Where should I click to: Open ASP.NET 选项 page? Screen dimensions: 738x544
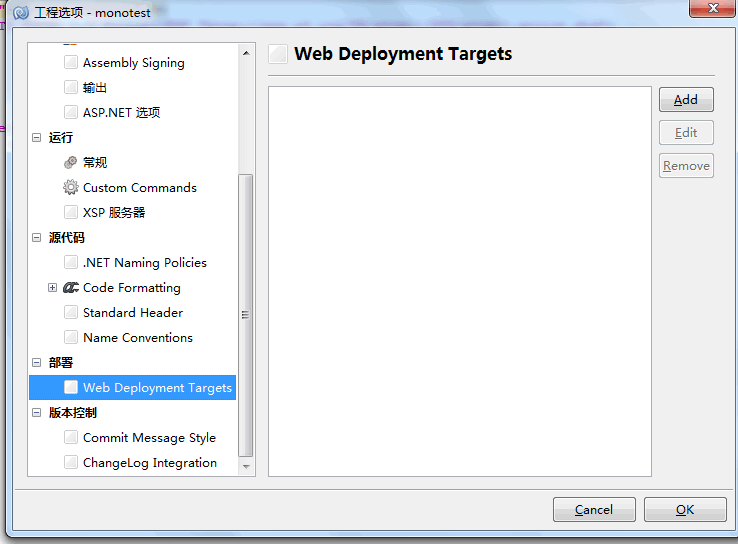click(121, 112)
